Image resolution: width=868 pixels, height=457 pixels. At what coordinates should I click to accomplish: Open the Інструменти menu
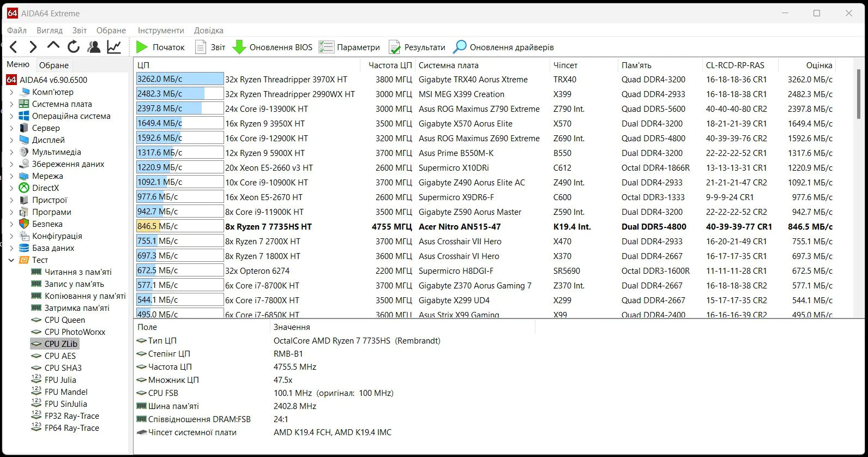(x=161, y=31)
